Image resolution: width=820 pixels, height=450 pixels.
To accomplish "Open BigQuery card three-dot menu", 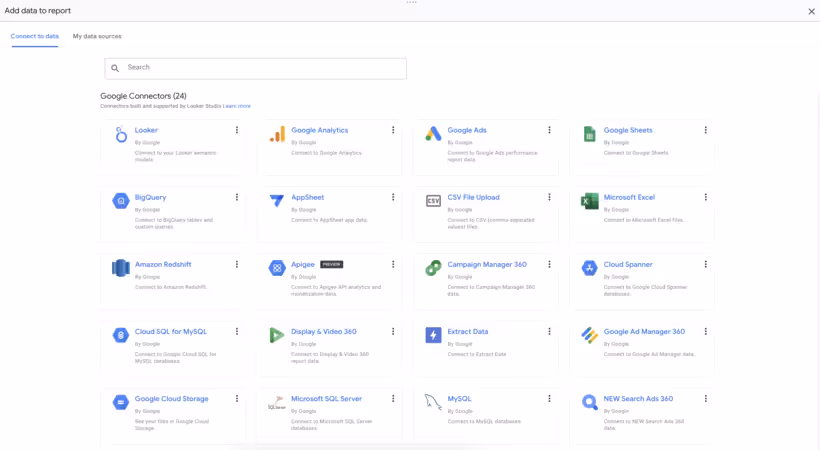I will click(237, 197).
